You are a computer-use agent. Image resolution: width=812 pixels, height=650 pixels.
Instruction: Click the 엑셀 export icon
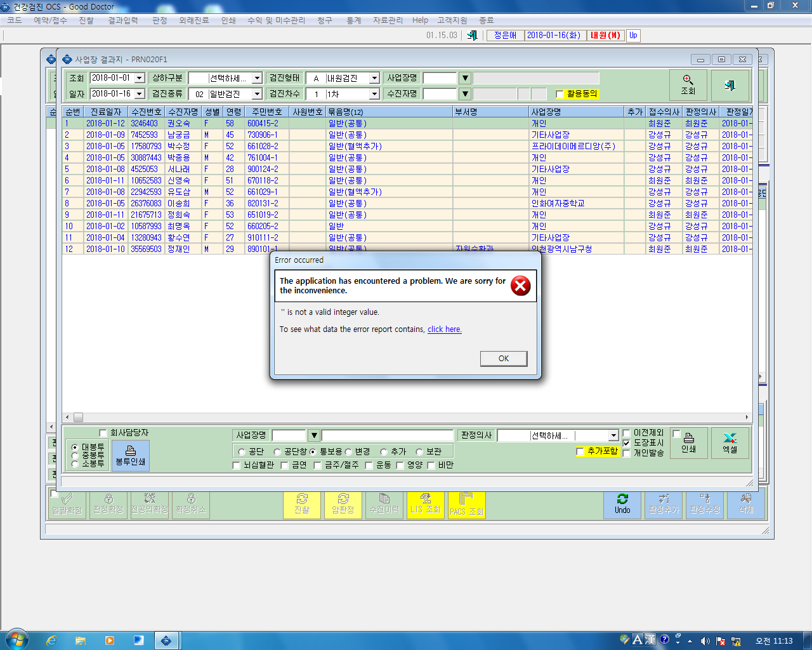[730, 442]
